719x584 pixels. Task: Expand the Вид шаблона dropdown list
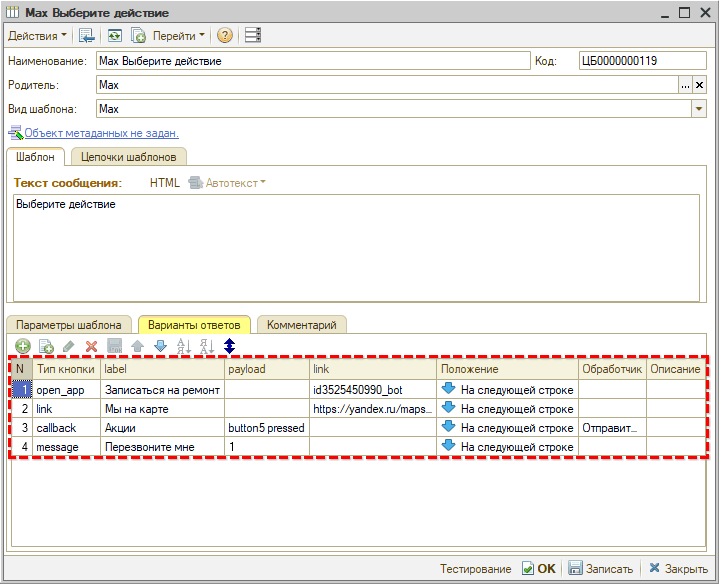pos(699,109)
